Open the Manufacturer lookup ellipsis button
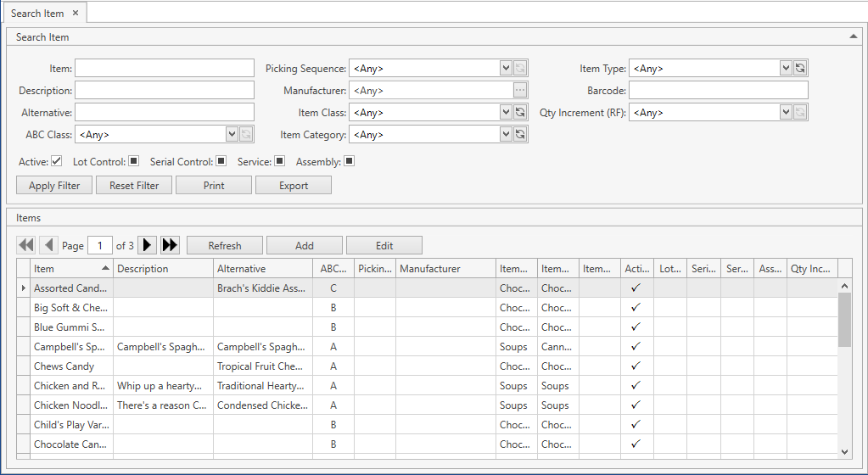868x475 pixels. (x=520, y=90)
